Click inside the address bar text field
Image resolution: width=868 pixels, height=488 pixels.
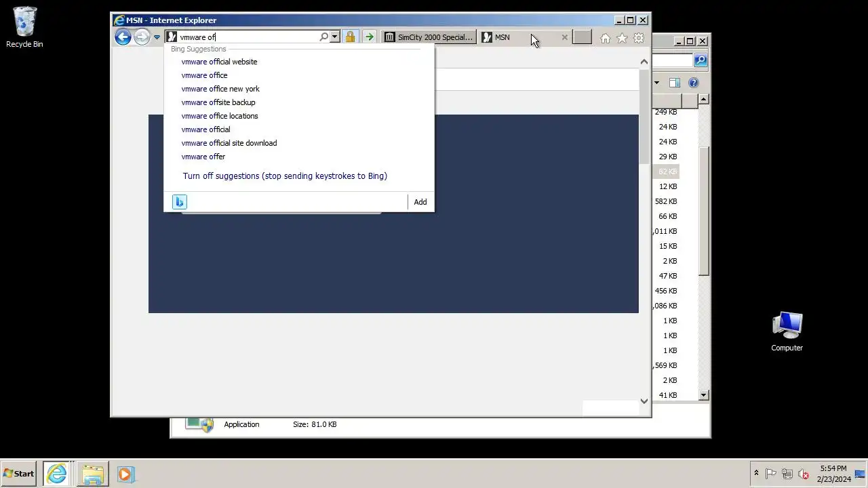point(248,37)
